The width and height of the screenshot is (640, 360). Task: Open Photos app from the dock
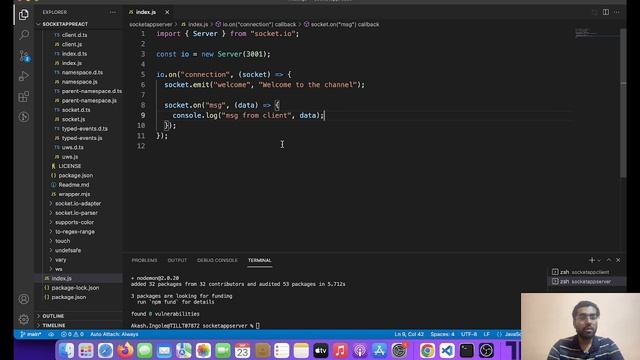(x=203, y=350)
